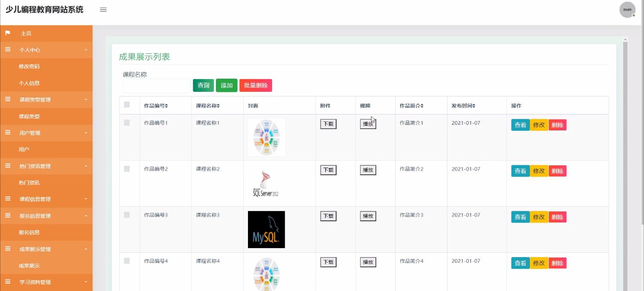Check the checkbox for 作品编号1 row
The image size is (644, 291).
(x=127, y=122)
